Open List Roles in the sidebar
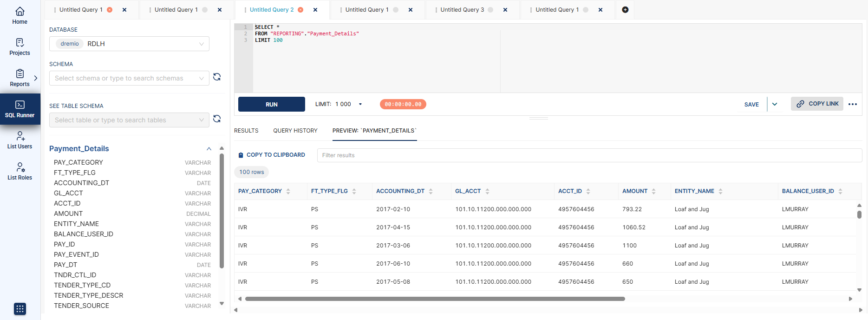Screen dimensions: 868x320 pyautogui.click(x=20, y=171)
